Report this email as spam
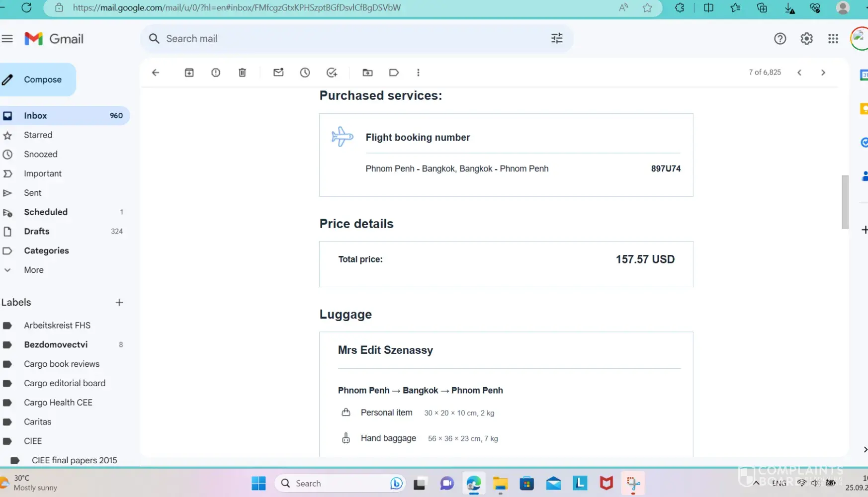This screenshot has height=497, width=868. pyautogui.click(x=216, y=73)
